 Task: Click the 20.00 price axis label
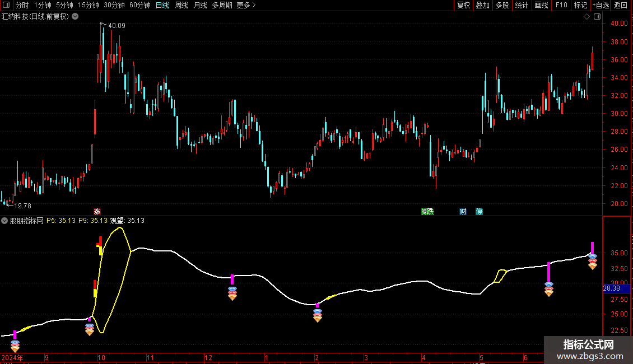(619, 204)
